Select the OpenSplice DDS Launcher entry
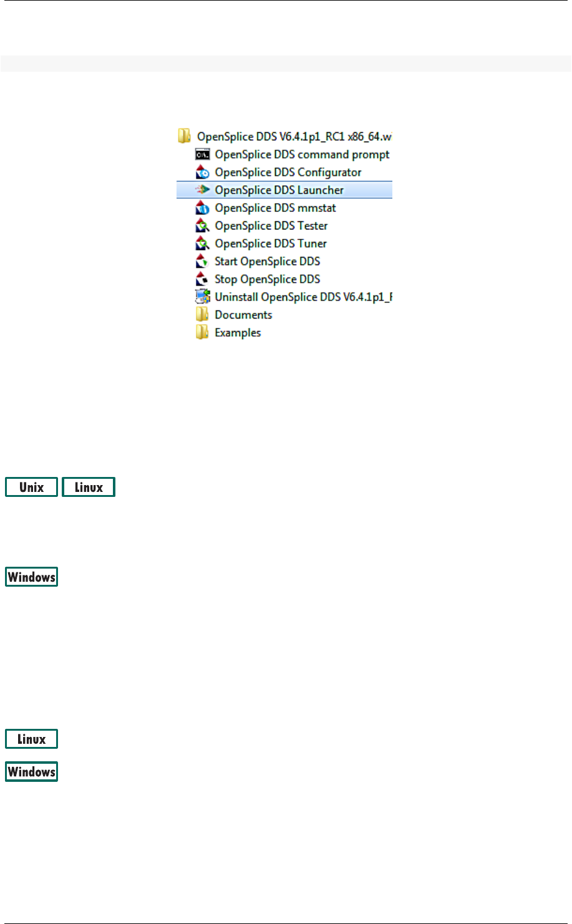 pyautogui.click(x=284, y=190)
